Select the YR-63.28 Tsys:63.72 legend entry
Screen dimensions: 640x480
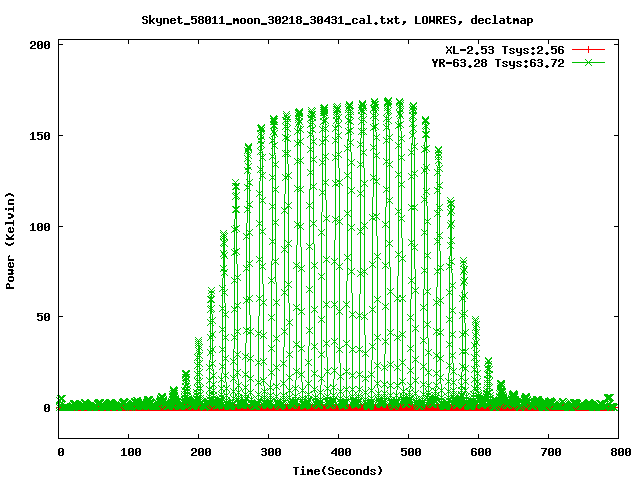[x=498, y=63]
